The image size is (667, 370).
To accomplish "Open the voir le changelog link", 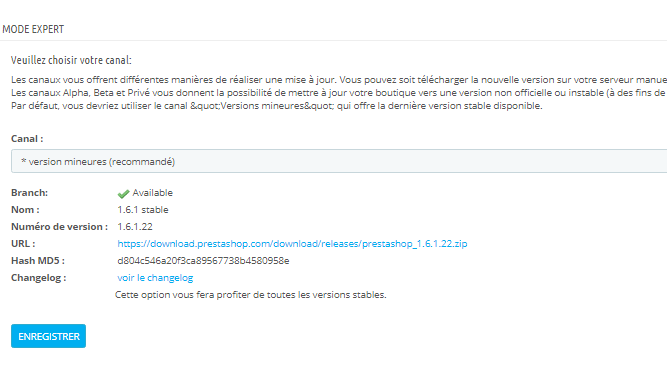I will coord(155,278).
